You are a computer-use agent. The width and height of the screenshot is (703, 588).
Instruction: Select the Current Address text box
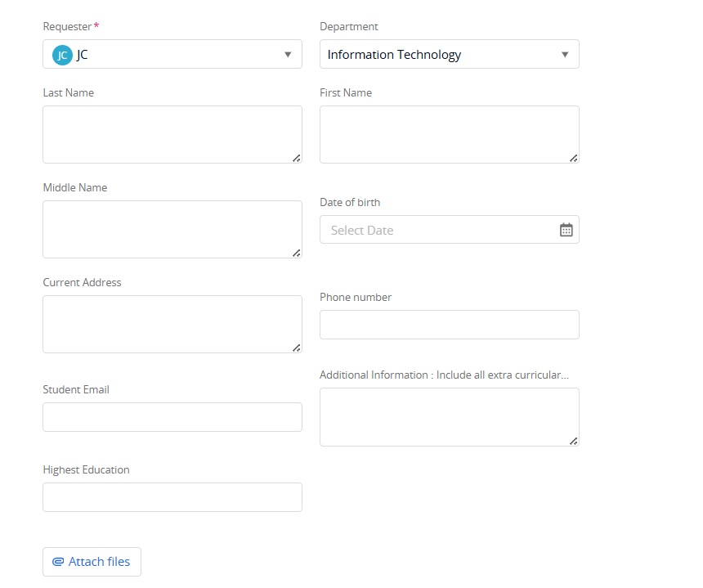(x=172, y=325)
